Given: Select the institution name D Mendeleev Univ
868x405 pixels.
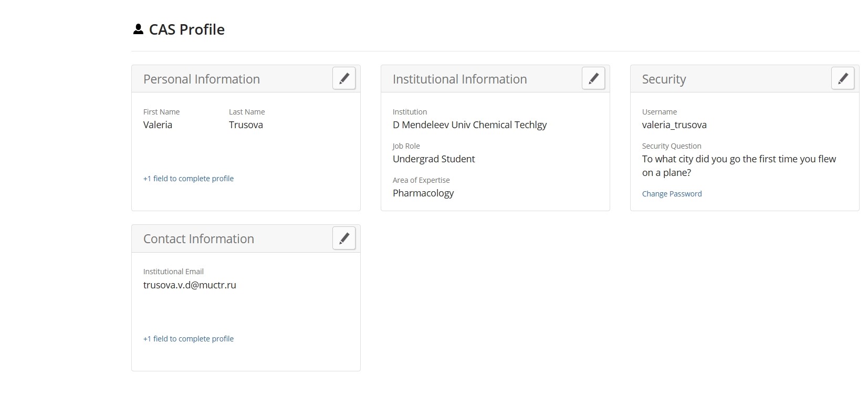Looking at the screenshot, I should (469, 125).
